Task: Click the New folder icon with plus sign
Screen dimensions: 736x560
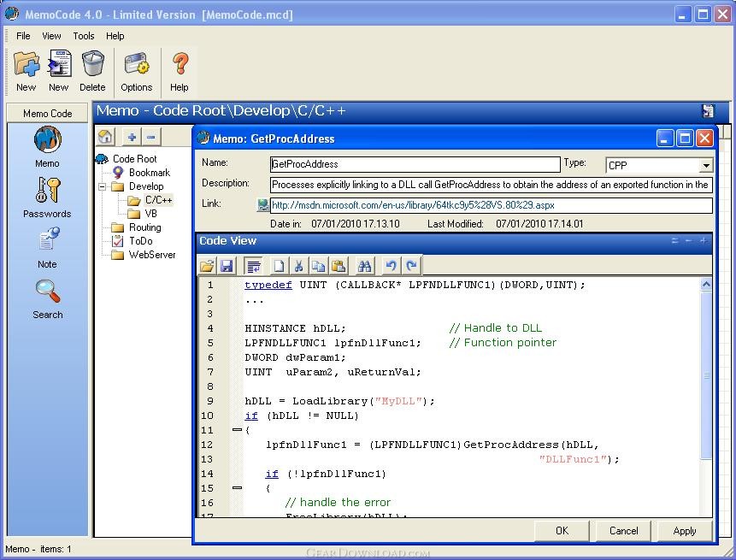Action: tap(26, 64)
